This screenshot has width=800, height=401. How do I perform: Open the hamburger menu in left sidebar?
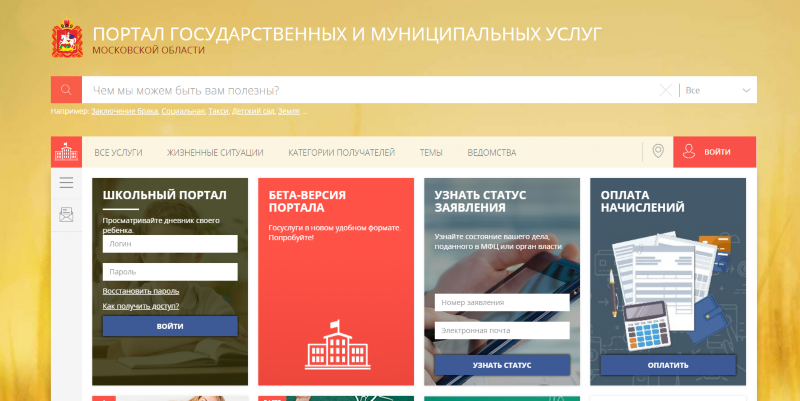(66, 183)
